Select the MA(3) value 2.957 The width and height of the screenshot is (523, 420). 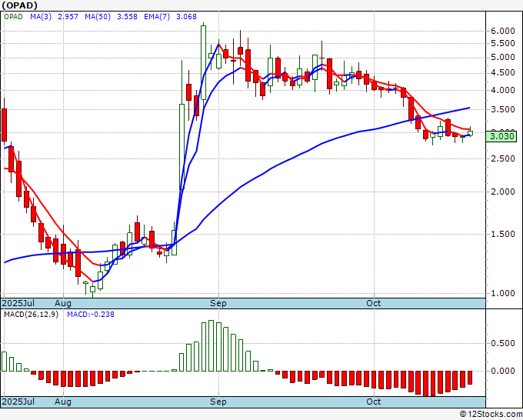coord(68,17)
